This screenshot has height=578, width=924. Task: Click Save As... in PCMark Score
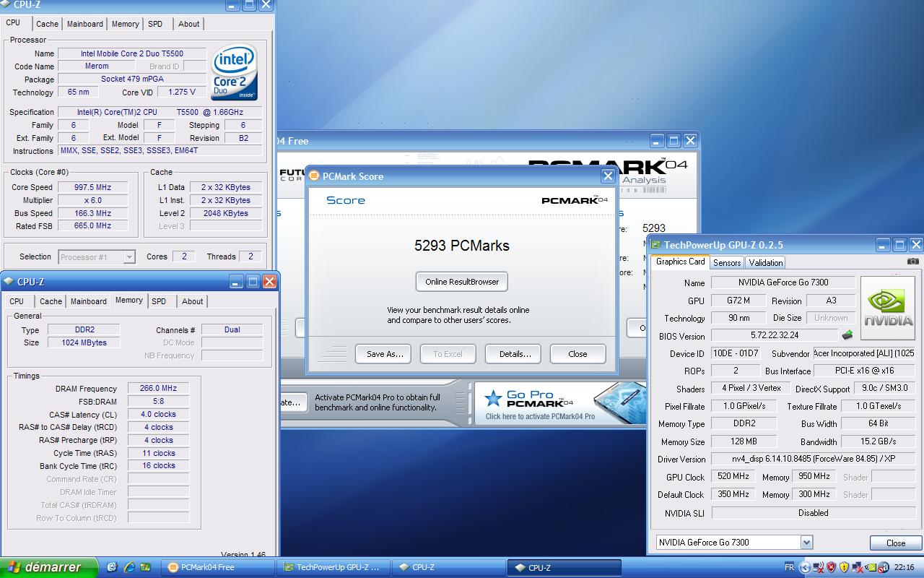(384, 354)
